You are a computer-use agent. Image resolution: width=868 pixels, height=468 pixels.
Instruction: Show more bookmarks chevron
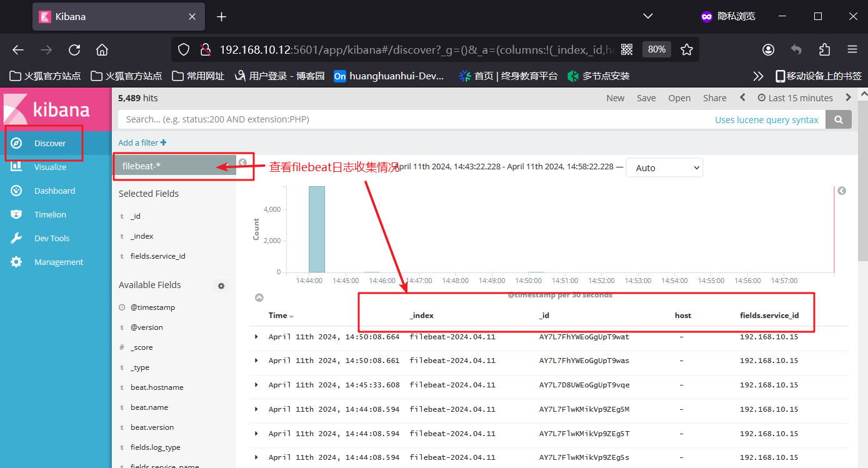[x=758, y=76]
